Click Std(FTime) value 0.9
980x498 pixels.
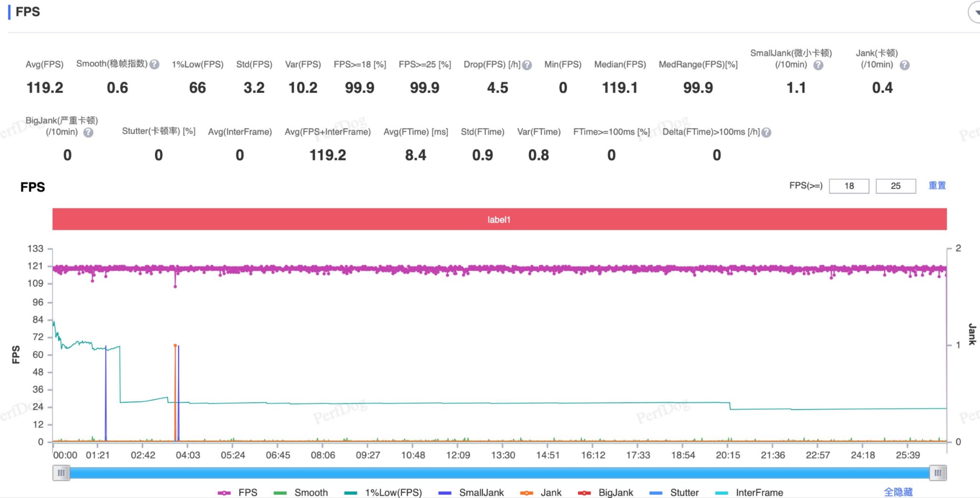[483, 155]
